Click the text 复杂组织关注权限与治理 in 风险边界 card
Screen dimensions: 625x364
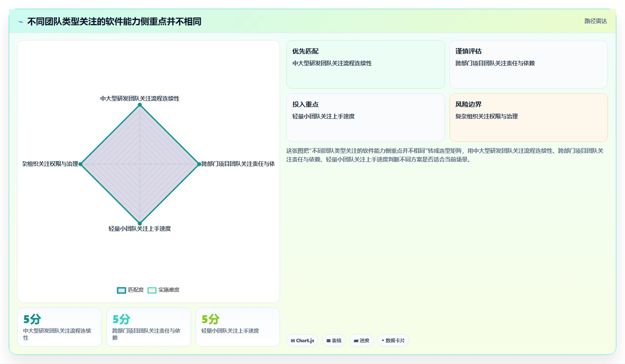click(486, 116)
